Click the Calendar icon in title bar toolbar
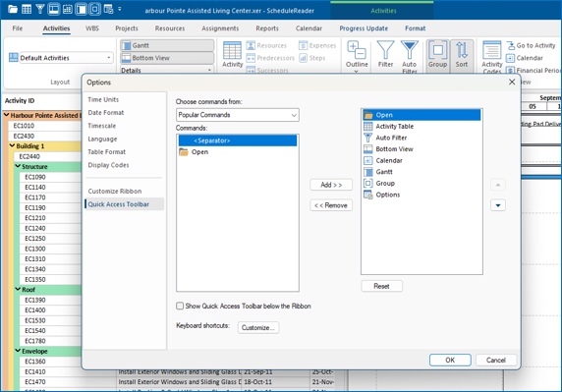Image resolution: width=562 pixels, height=392 pixels. pyautogui.click(x=68, y=9)
